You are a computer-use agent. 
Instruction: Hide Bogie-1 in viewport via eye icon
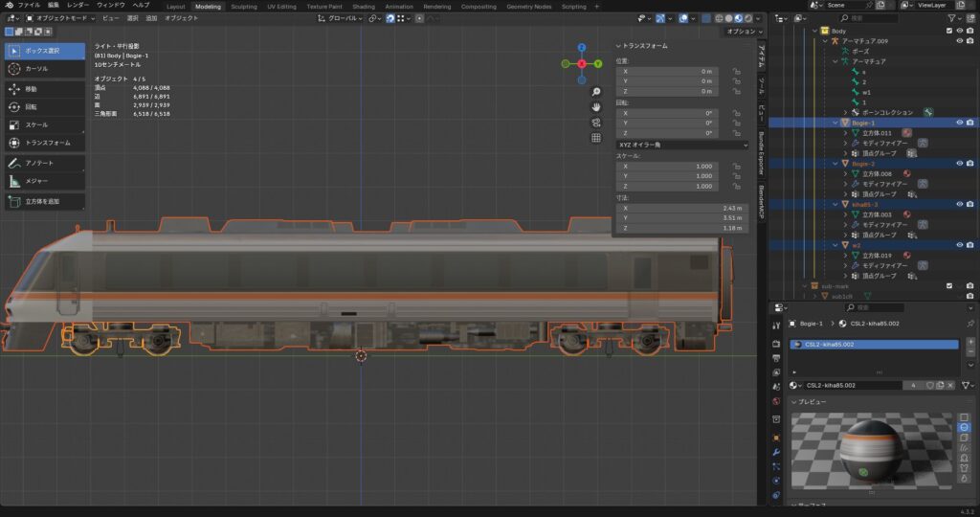coord(959,123)
